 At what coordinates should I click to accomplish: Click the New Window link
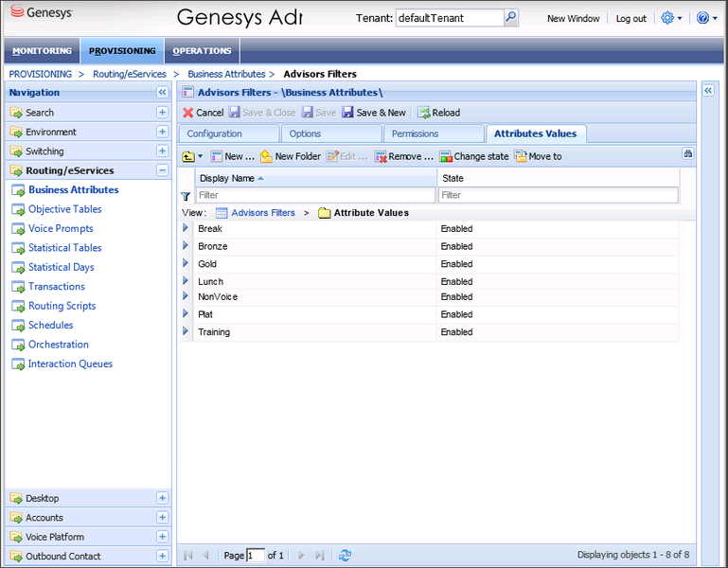(x=573, y=19)
